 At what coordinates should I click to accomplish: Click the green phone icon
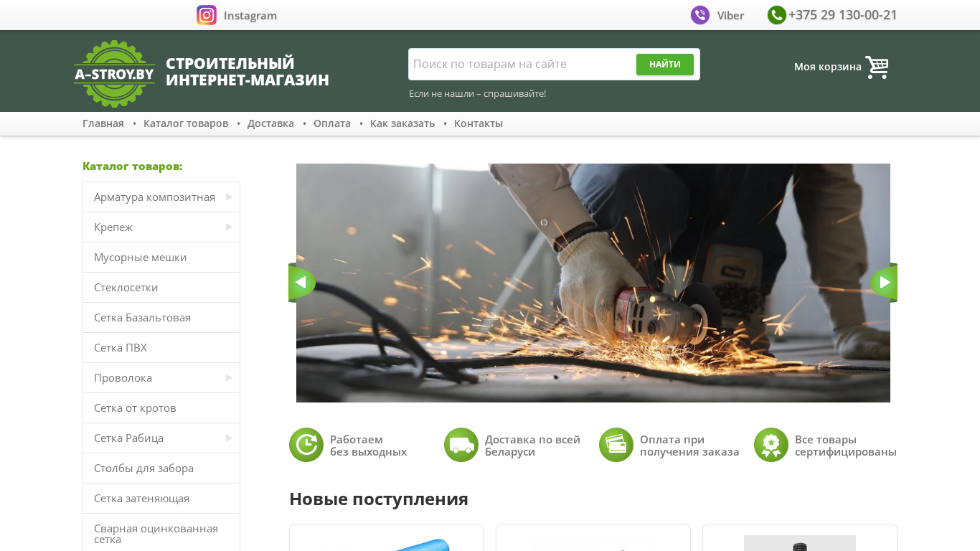(777, 15)
